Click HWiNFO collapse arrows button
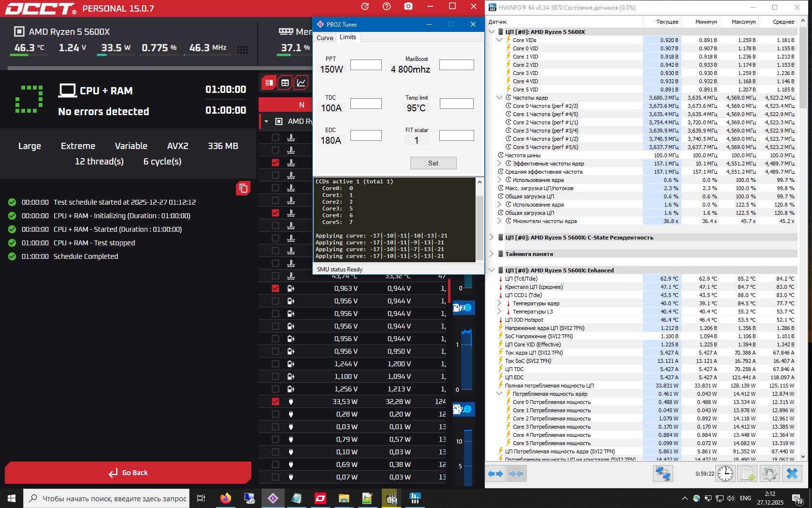This screenshot has width=812, height=508. (516, 474)
